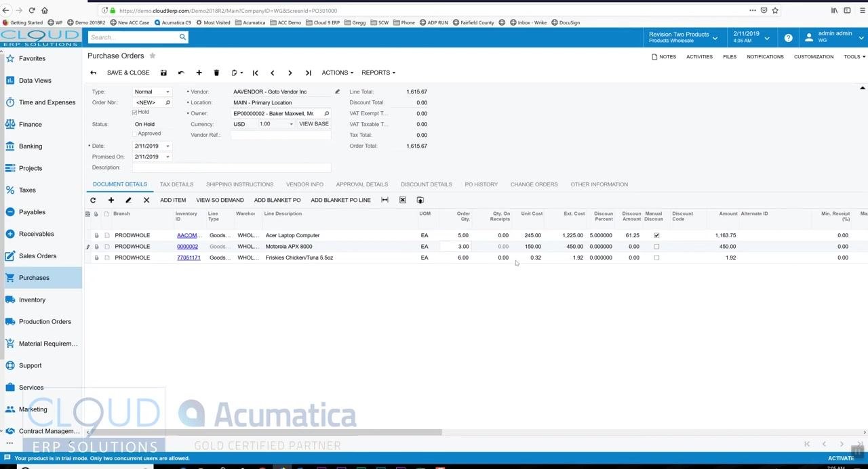The image size is (868, 469).
Task: Open the Promised On date dropdown
Action: (x=167, y=157)
